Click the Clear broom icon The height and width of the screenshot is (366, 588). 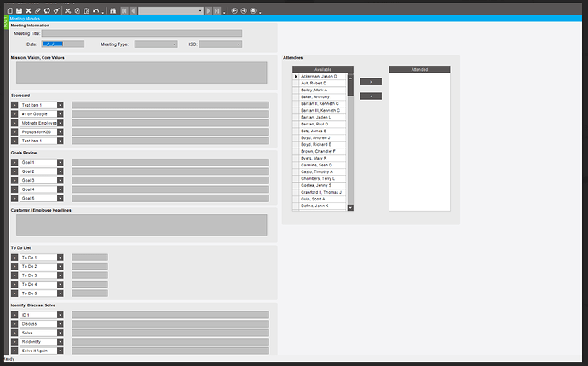56,11
